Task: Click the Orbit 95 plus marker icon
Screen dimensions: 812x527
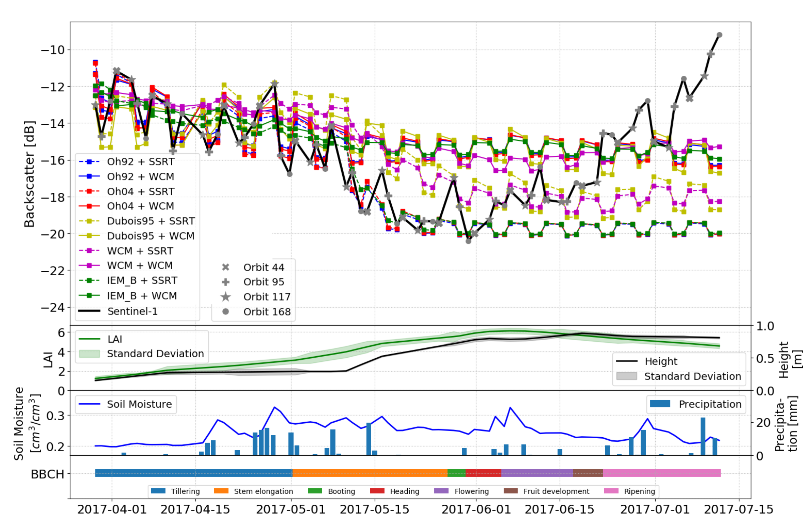Action: click(x=225, y=282)
